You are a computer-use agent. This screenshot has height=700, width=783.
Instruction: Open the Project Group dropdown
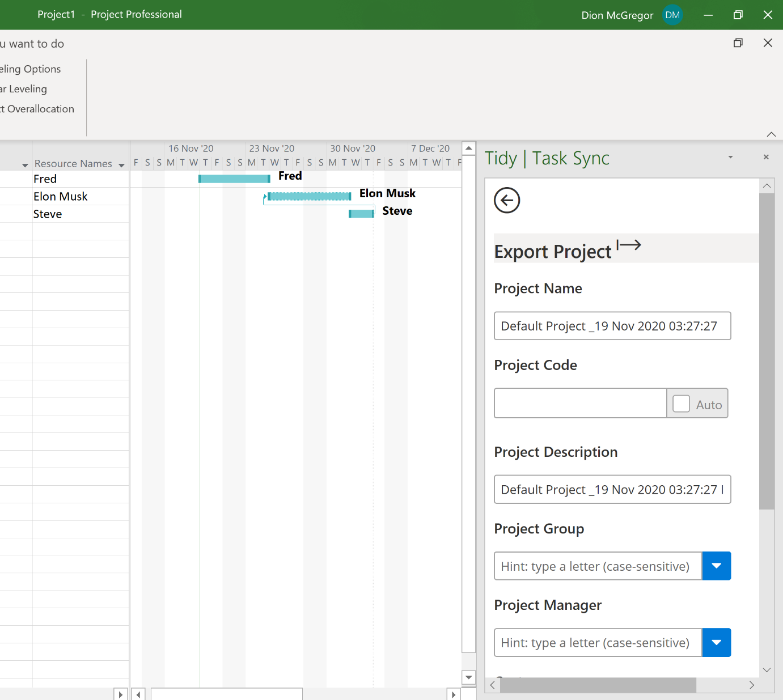[x=716, y=566]
